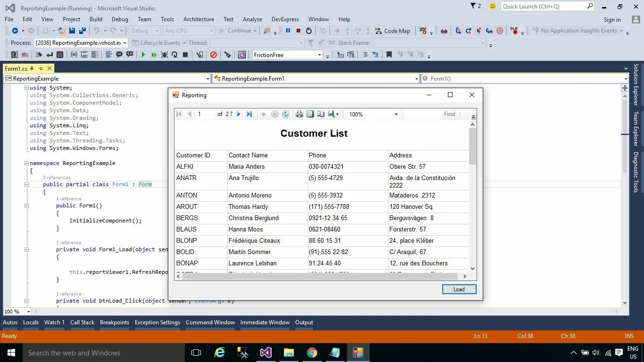Open the ReportingExample project navigation dropdown
Viewport: 644px width, 362px height.
click(208, 79)
